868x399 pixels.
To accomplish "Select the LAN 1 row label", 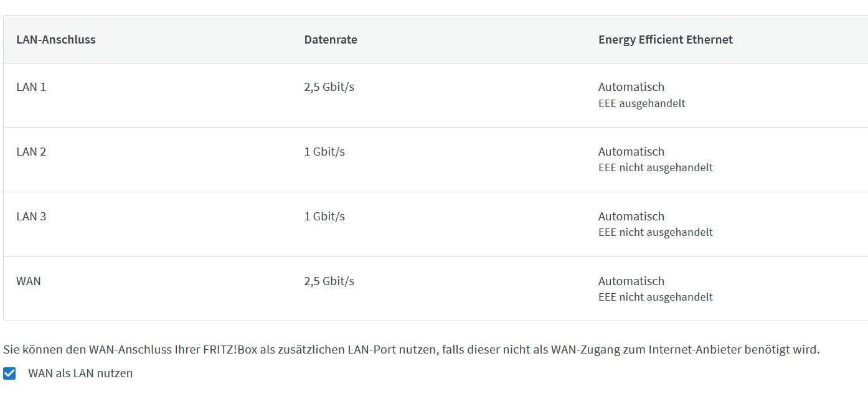I will click(31, 87).
